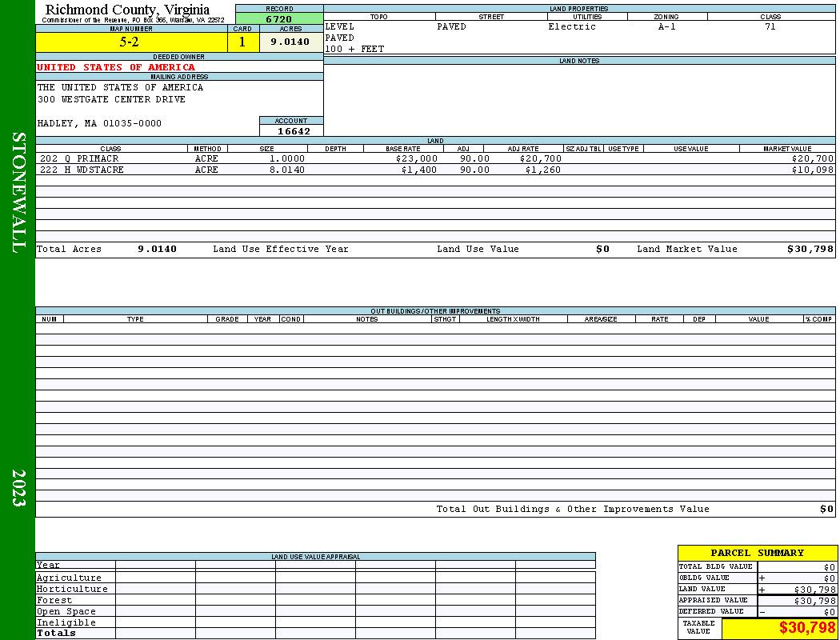Click the Market Value column header
The width and height of the screenshot is (840, 640).
tap(787, 148)
